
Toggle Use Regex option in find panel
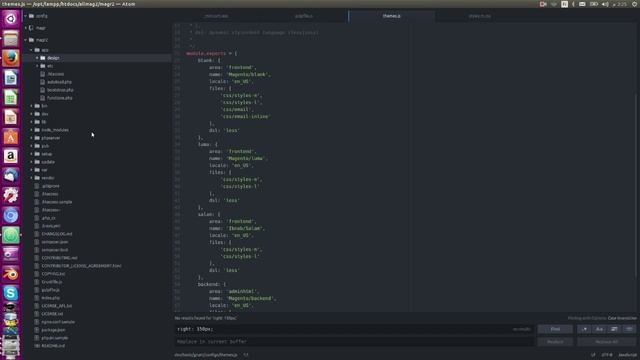pyautogui.click(x=584, y=329)
